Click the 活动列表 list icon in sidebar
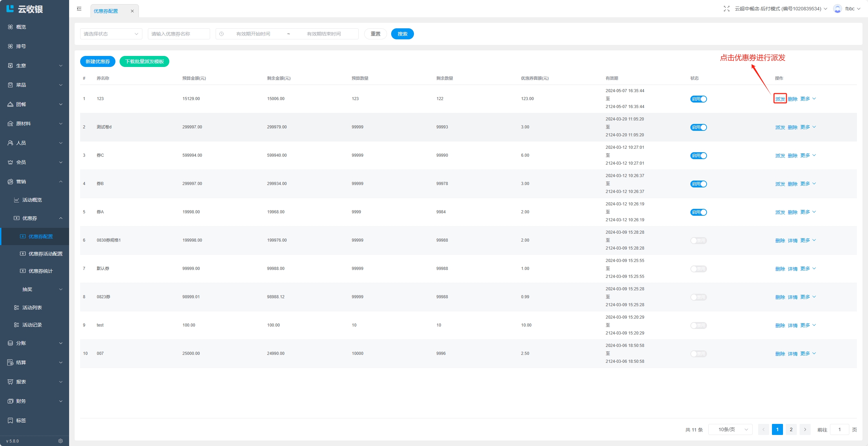Screen dimensions: 868x446 pyautogui.click(x=16, y=308)
